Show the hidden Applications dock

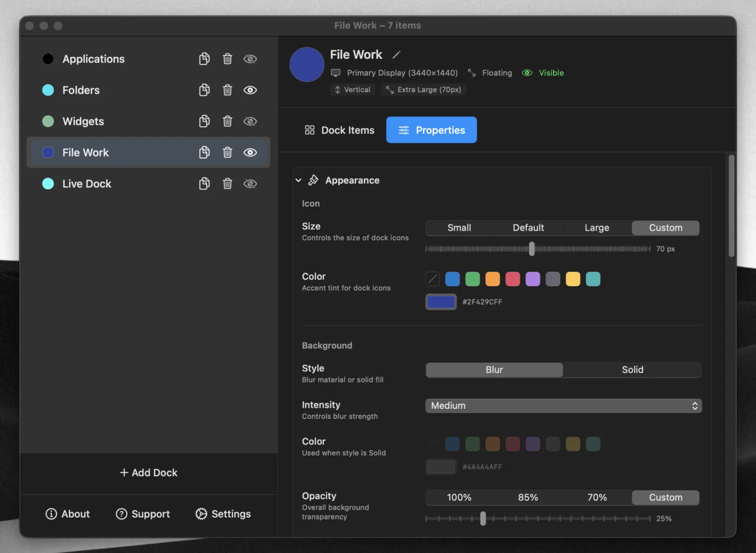tap(250, 59)
